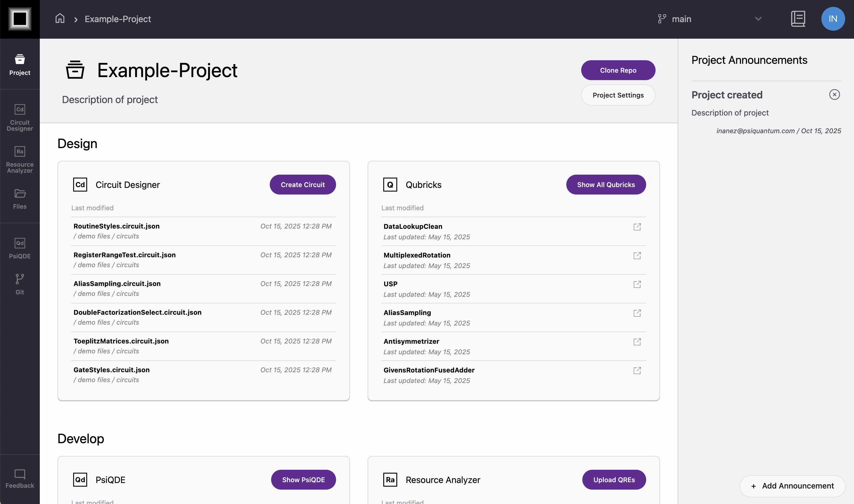
Task: Open GivensRotationFusedAdder external link icon
Action: pyautogui.click(x=637, y=371)
